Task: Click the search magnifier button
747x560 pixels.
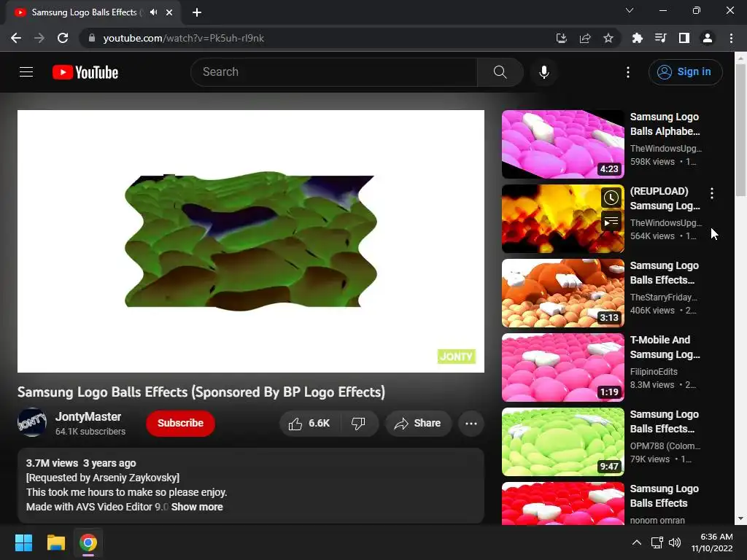Action: pos(500,72)
